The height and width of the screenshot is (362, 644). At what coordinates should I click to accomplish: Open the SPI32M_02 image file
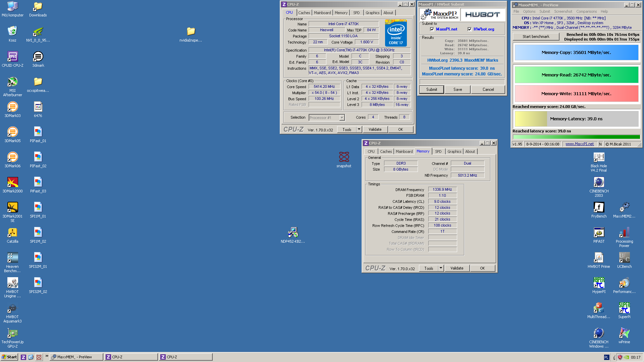[x=38, y=285]
